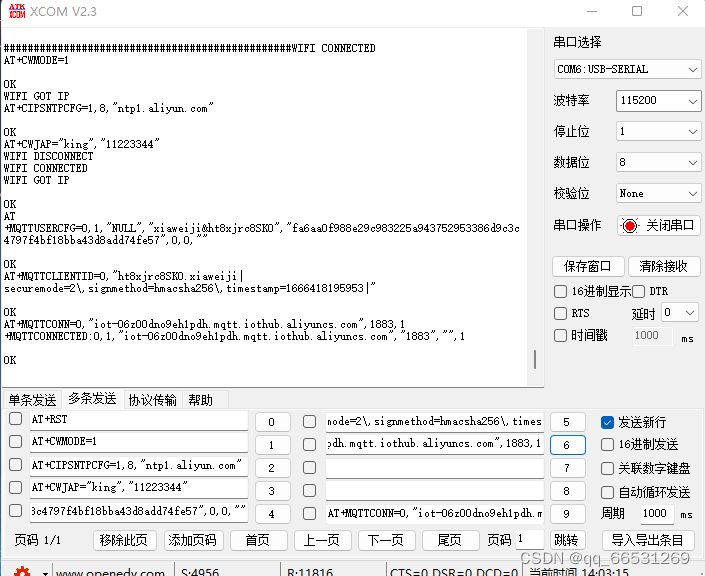Enable the 16进制发送 checkbox
Image resolution: width=705 pixels, height=576 pixels.
coord(607,444)
